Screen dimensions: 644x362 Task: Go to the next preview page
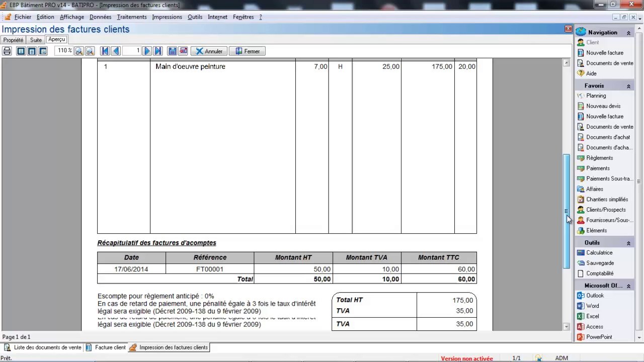pos(147,51)
